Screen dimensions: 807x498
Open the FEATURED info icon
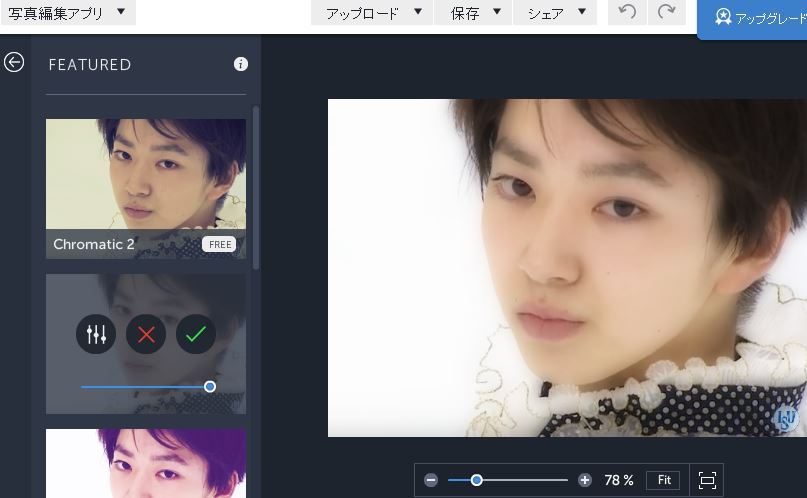(x=241, y=64)
